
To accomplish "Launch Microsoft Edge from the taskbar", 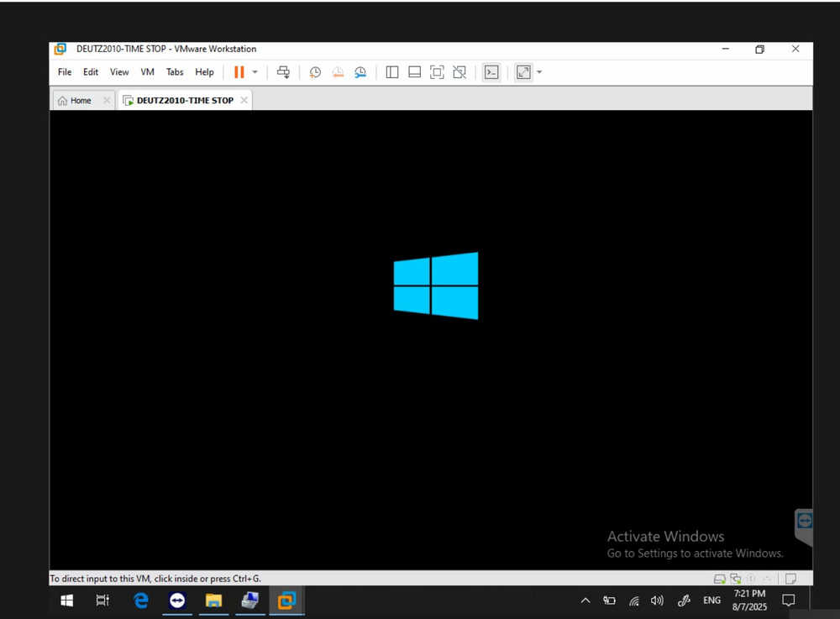I will click(141, 601).
